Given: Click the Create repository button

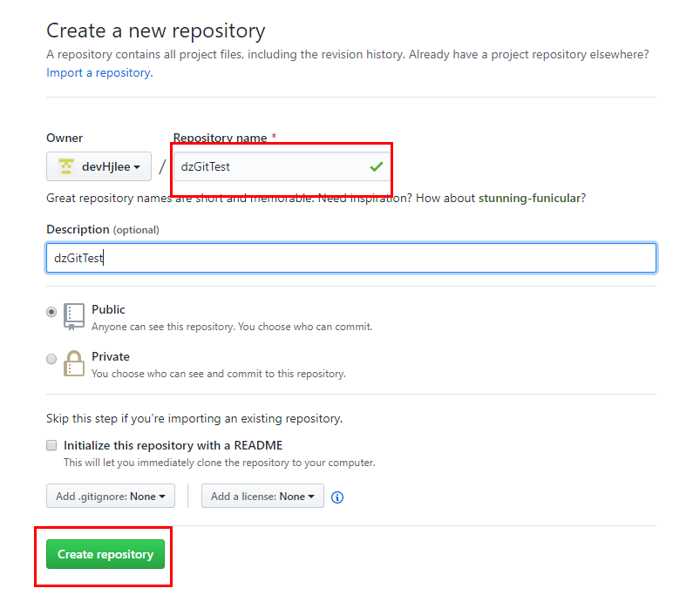Looking at the screenshot, I should [x=105, y=554].
